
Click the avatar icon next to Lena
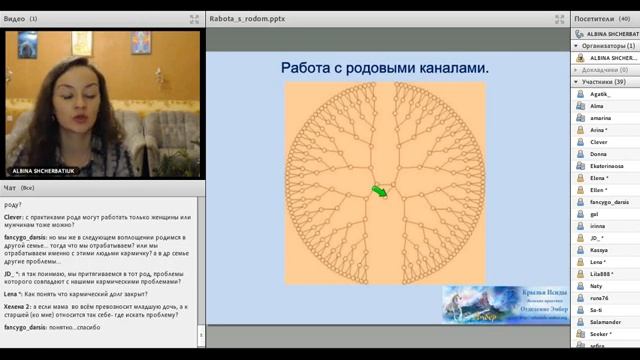pyautogui.click(x=580, y=262)
